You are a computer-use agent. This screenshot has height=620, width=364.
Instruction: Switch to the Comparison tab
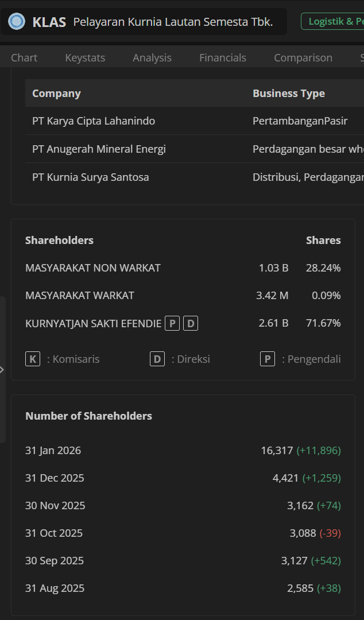tap(303, 57)
